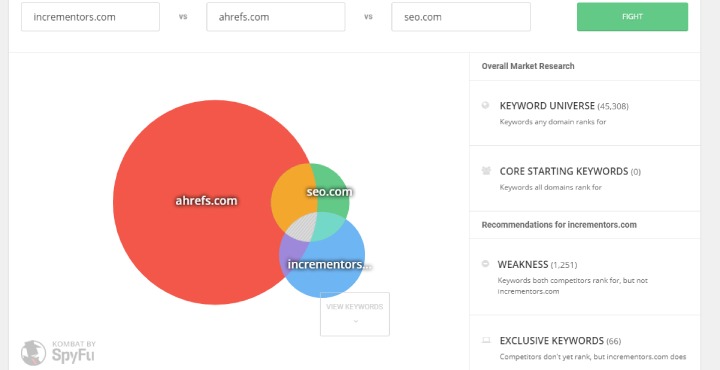This screenshot has width=720, height=370.
Task: Click the SpyFu Kombat logo
Action: click(58, 352)
